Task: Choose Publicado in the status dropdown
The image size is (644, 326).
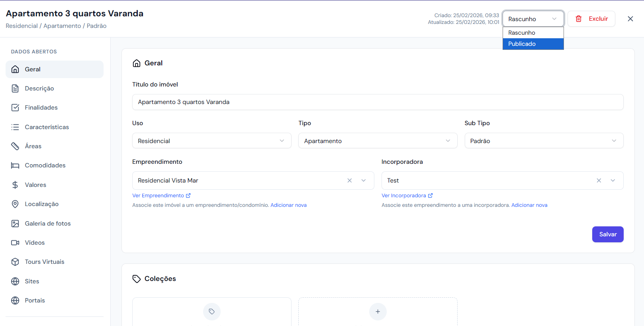Action: coord(533,44)
